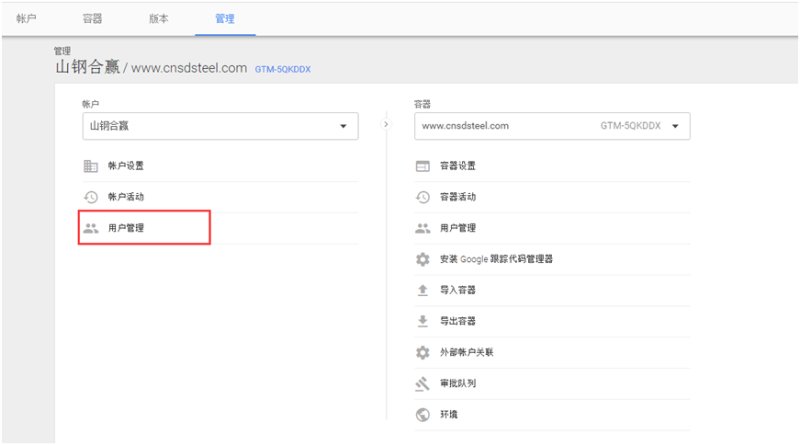Open 用户管理 under the container column
This screenshot has width=800, height=445.
(458, 228)
